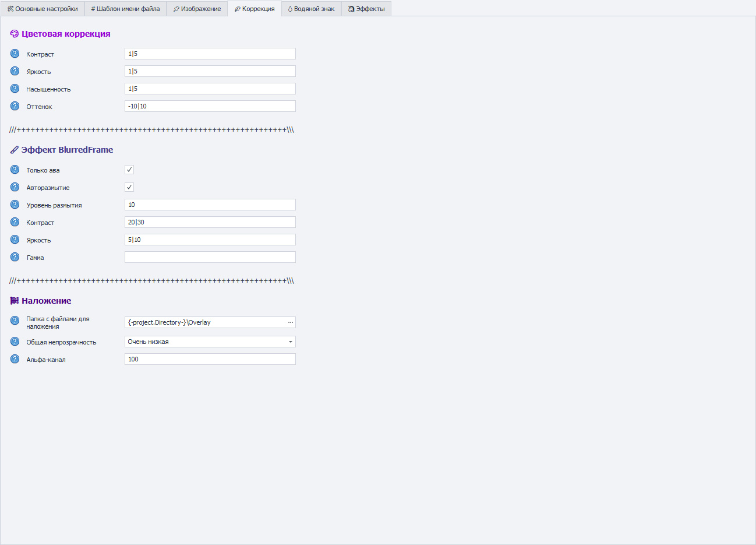Click the Наложение section heading
The image size is (756, 545).
coord(47,301)
